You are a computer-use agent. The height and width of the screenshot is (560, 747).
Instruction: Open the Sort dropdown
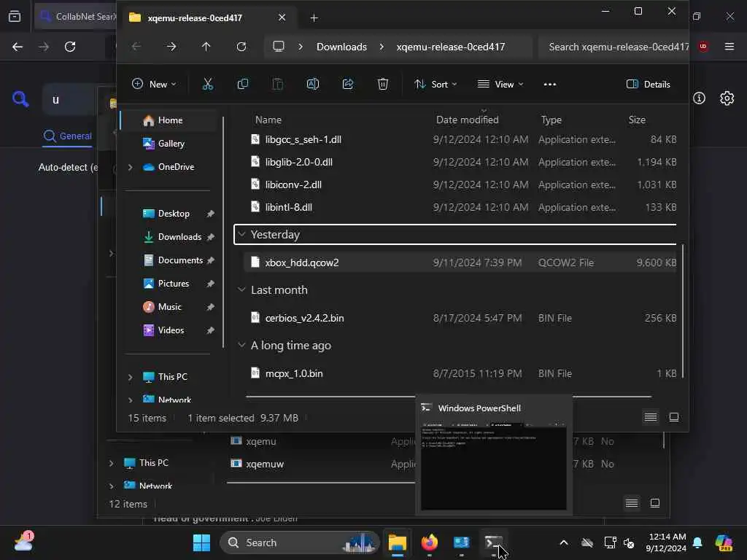click(x=436, y=85)
